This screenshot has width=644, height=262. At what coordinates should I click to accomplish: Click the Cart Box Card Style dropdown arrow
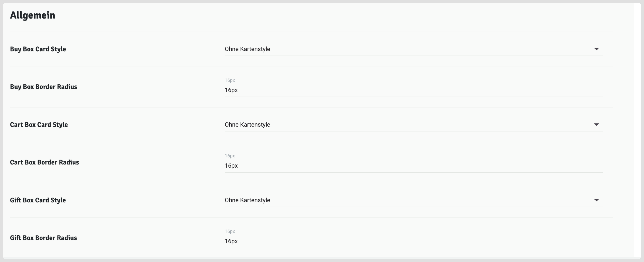coord(596,125)
